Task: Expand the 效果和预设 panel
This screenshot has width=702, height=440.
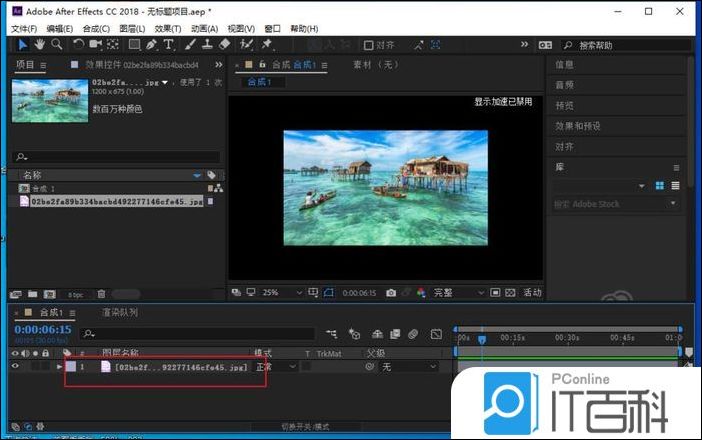Action: pos(578,126)
